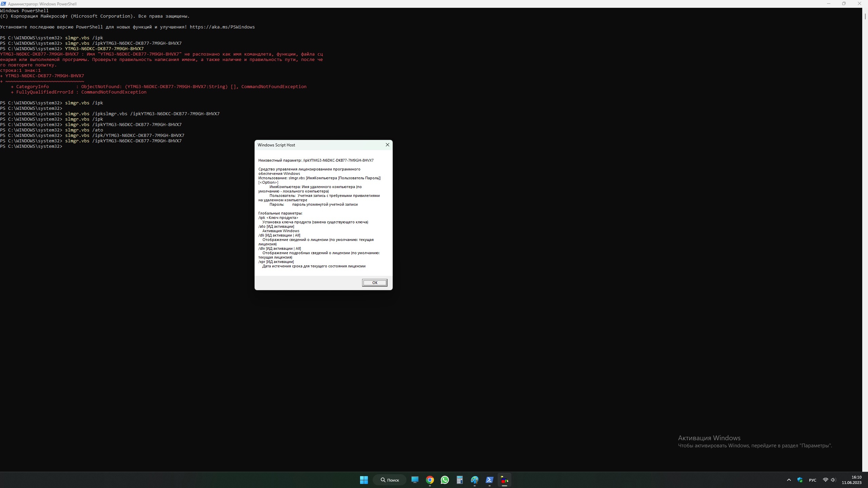Click the 'slmgr.vbs /ipkslmgr.vbs' command line
This screenshot has height=488, width=868.
coord(110,114)
